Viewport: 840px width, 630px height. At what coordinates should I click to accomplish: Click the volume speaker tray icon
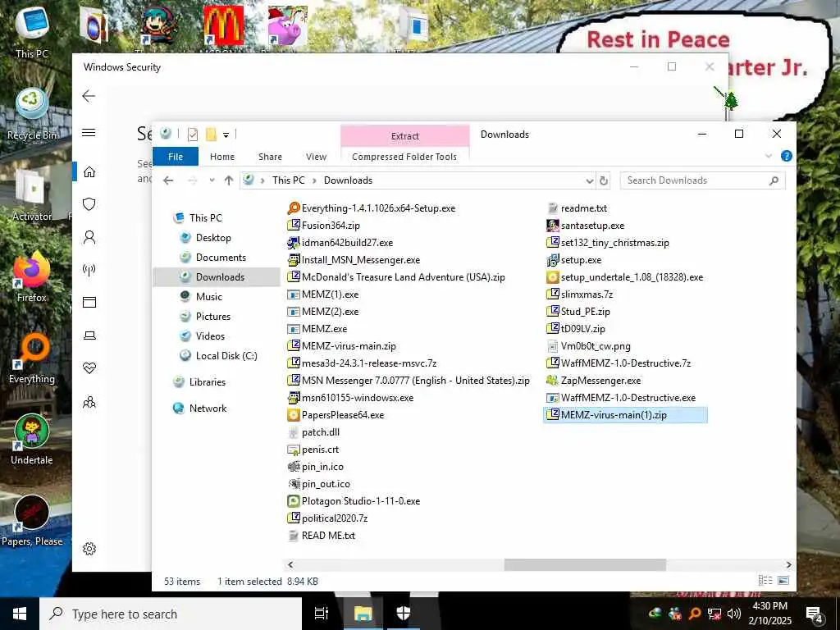734,614
